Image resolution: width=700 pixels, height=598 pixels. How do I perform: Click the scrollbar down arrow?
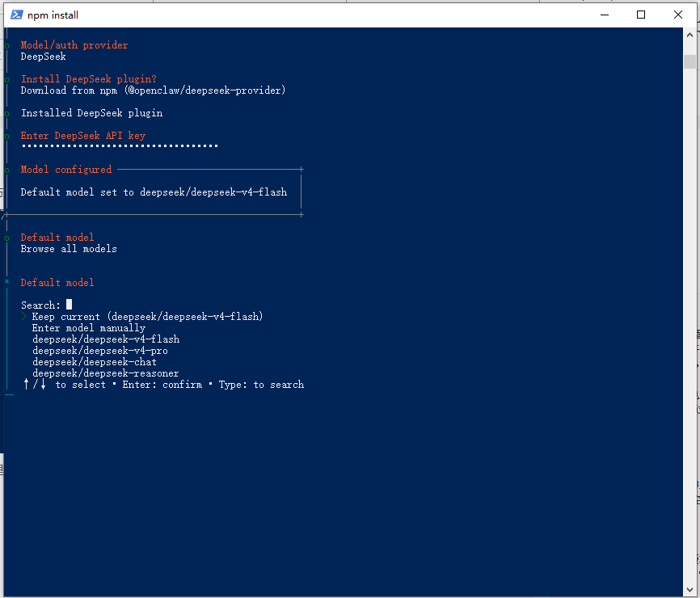click(x=689, y=590)
